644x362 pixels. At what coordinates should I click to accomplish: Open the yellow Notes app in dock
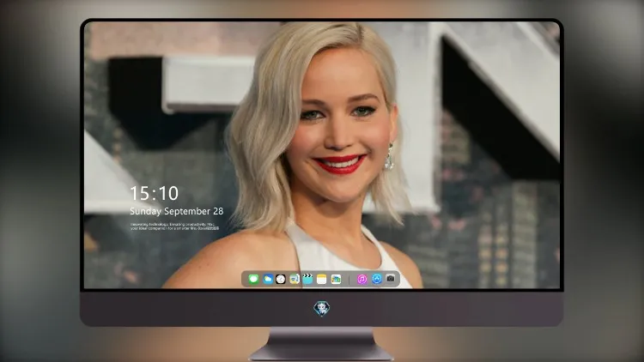(322, 280)
